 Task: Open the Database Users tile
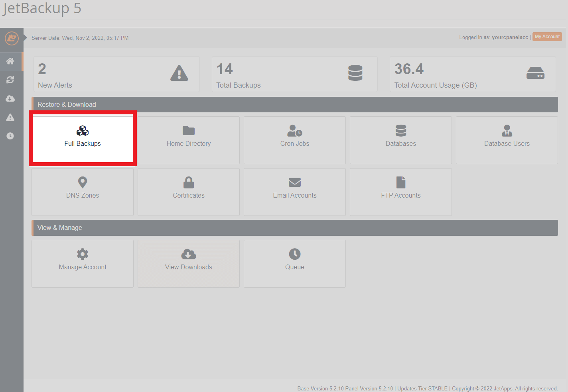(x=507, y=140)
